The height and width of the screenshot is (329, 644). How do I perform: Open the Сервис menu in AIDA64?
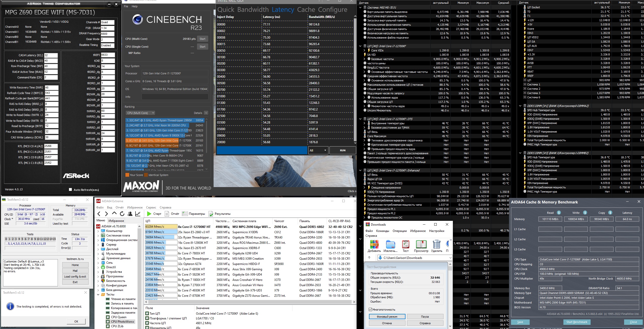(151, 207)
